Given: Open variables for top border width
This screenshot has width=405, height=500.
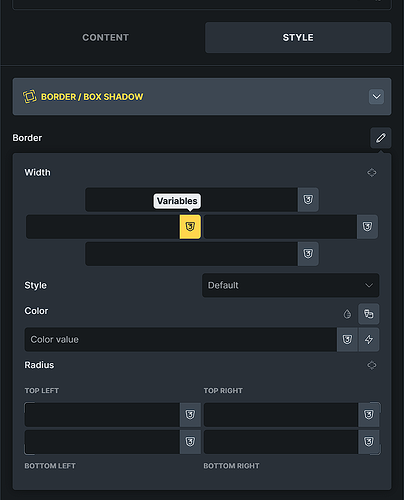Looking at the screenshot, I should coord(308,200).
